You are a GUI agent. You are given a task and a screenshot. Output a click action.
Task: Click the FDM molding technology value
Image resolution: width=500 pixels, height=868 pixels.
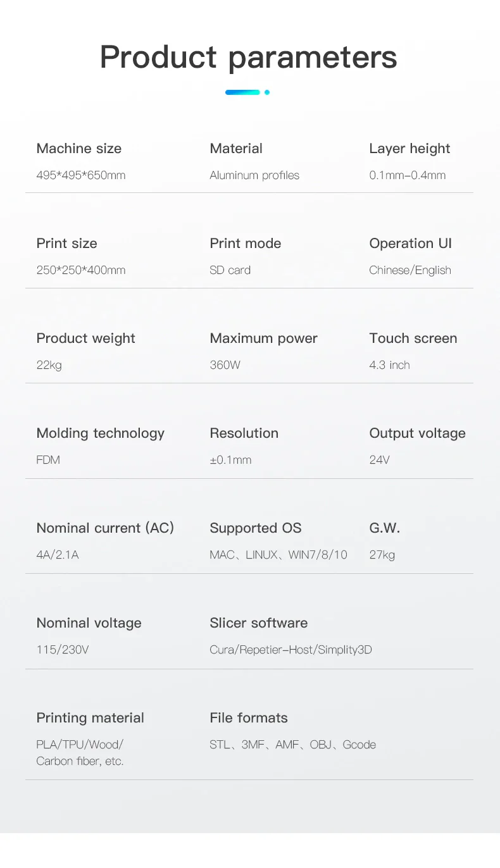click(48, 460)
